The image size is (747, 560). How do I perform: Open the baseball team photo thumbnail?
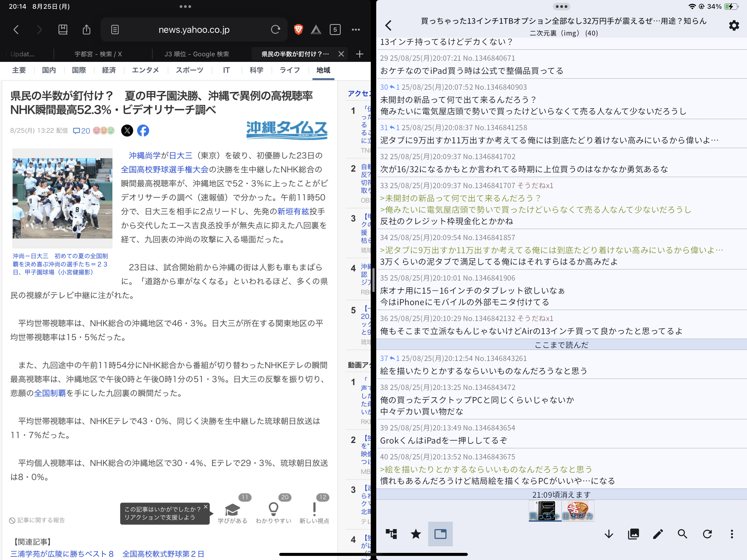click(62, 198)
